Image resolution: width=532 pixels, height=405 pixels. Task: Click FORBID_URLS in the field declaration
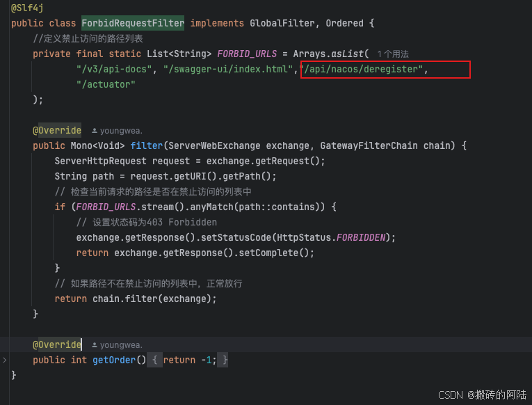(x=247, y=54)
